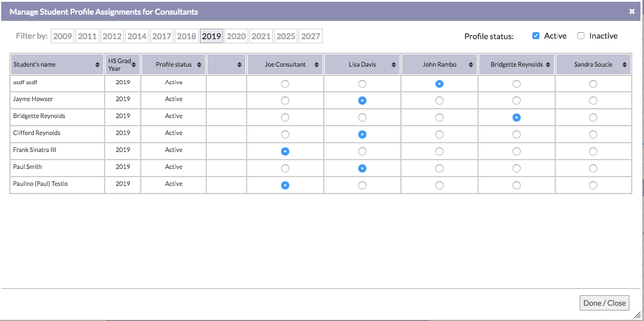Screen dimensions: 644x321
Task: Click sort arrows on the unnamed blank column
Action: point(239,65)
